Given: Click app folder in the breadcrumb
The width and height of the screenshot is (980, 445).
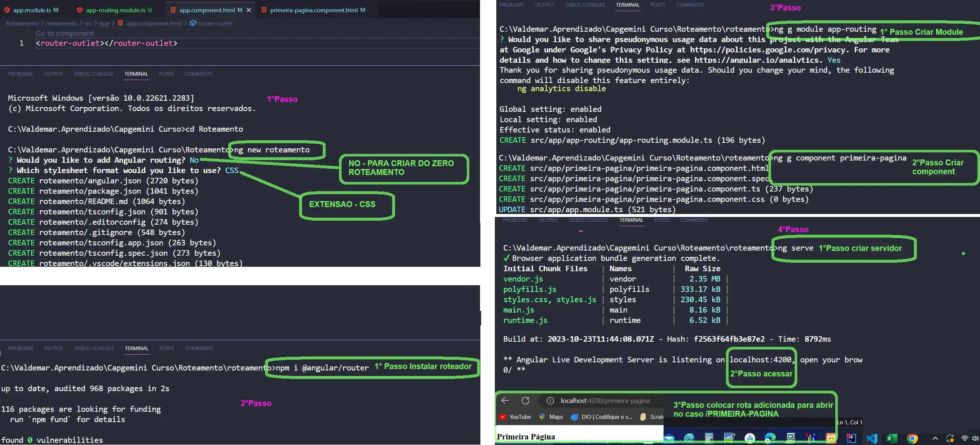Looking at the screenshot, I should [x=104, y=23].
